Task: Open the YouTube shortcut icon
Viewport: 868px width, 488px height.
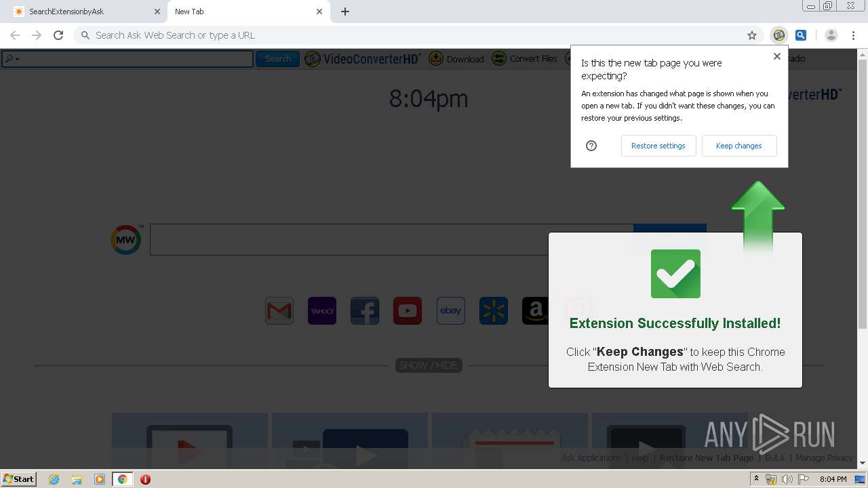Action: pyautogui.click(x=408, y=311)
